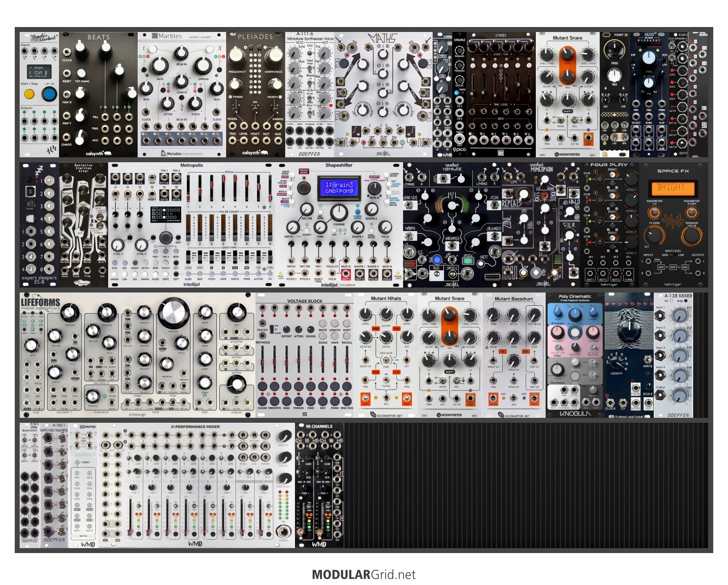This screenshot has height=585, width=728.
Task: Click the Space FX FX SEND knob
Action: pos(655,235)
